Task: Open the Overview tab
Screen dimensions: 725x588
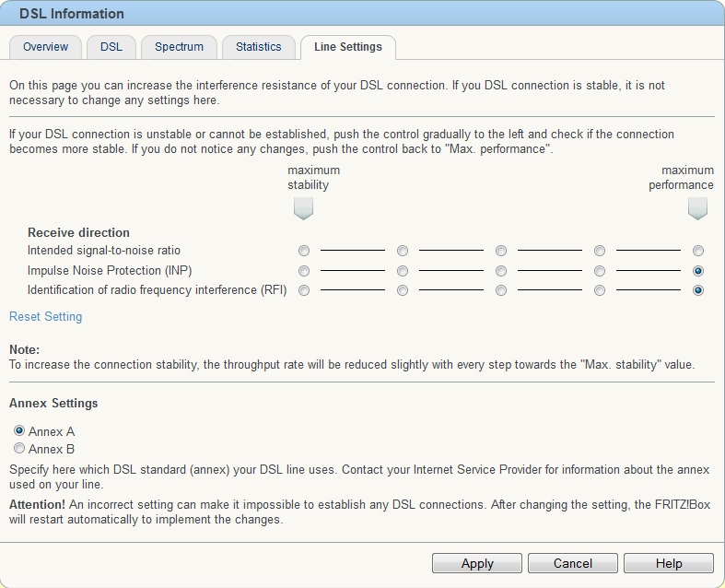Action: pyautogui.click(x=45, y=47)
